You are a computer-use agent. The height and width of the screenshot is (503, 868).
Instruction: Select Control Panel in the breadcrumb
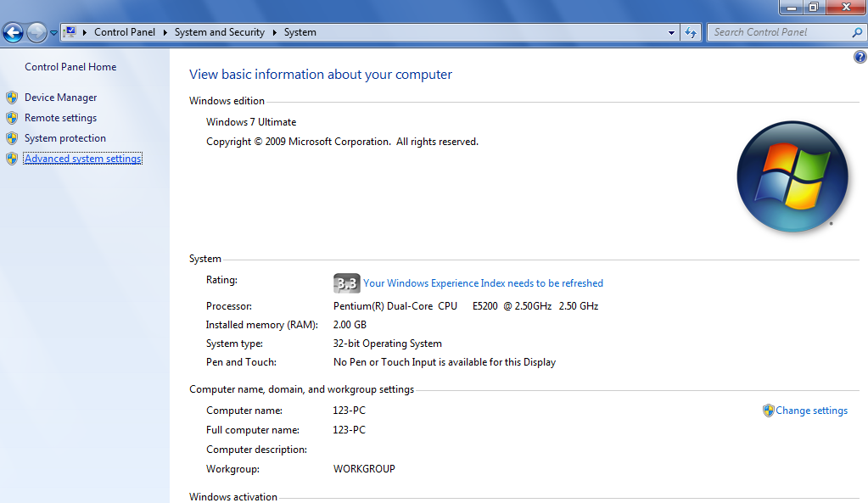tap(125, 32)
